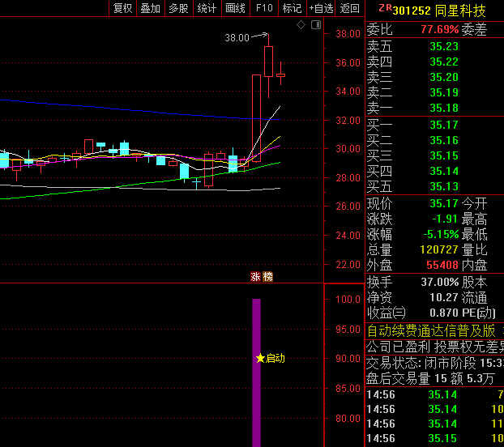Click the tall red limit-up candlestick
Image resolution: width=504 pixels, height=447 pixels.
256,118
